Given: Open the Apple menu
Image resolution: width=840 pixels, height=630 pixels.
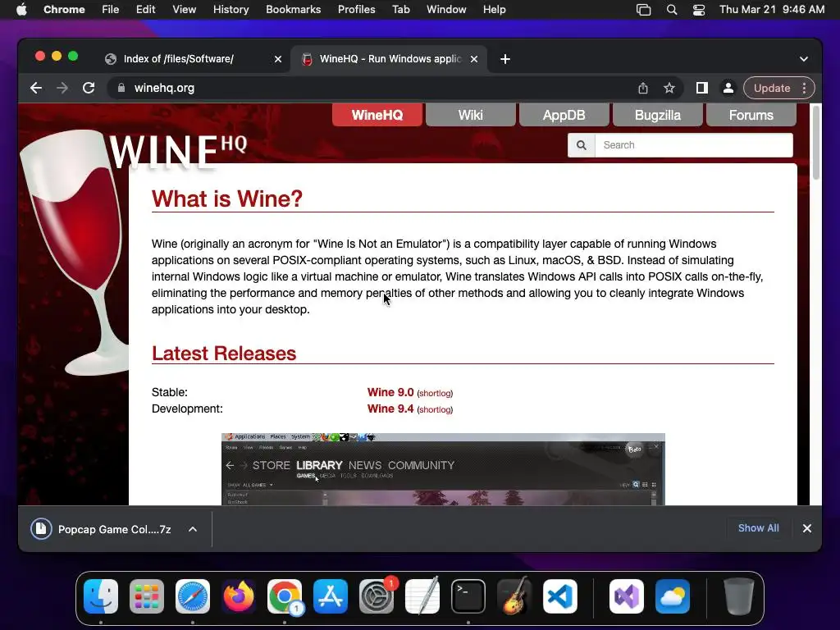Looking at the screenshot, I should (x=21, y=10).
